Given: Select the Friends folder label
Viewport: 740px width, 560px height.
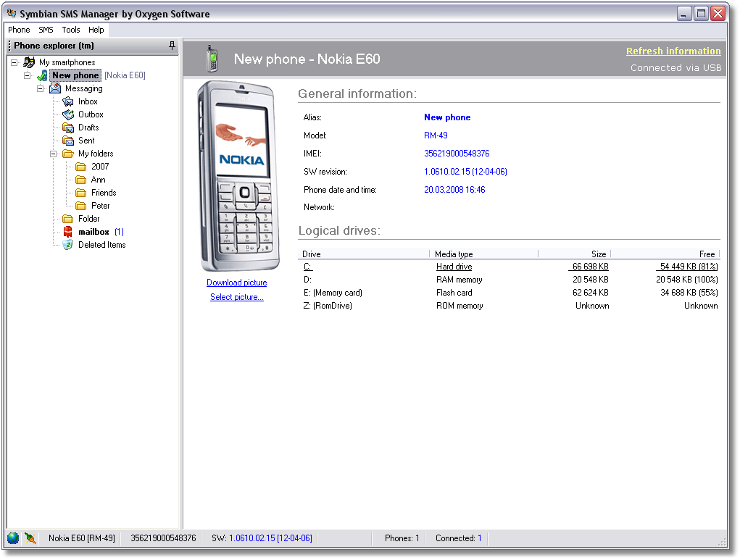Looking at the screenshot, I should pos(104,193).
